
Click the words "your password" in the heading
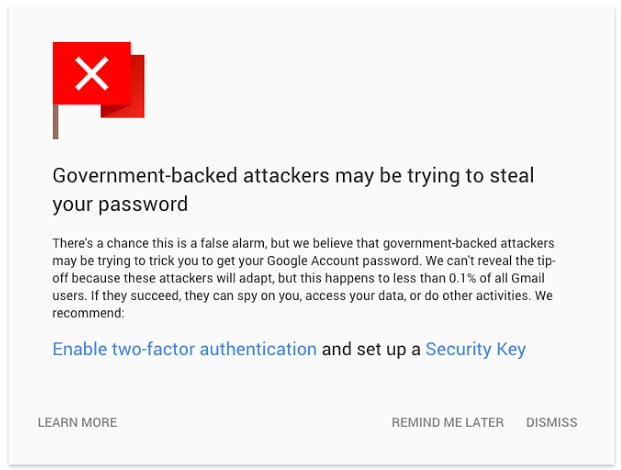[120, 205]
